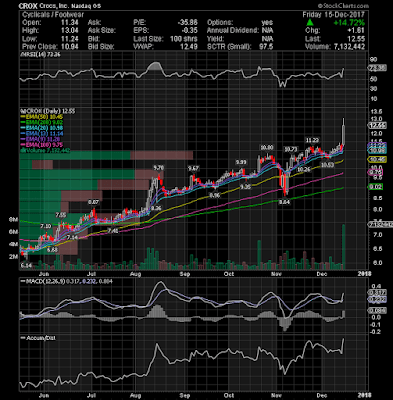The height and width of the screenshot is (400, 393).
Task: Select the Cyclicals / Footwear sector label
Action: (x=53, y=15)
